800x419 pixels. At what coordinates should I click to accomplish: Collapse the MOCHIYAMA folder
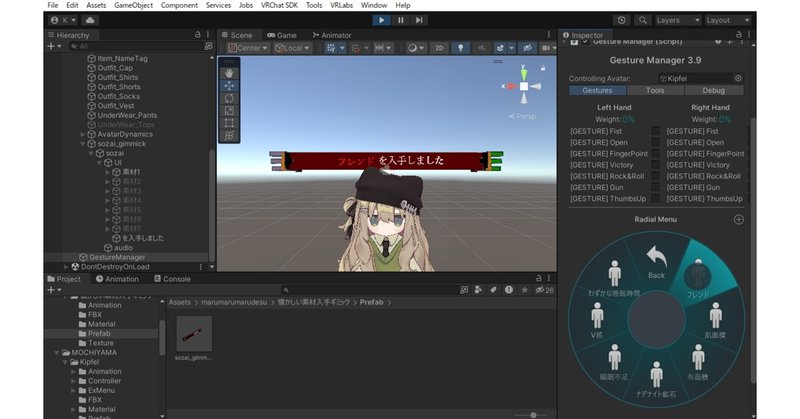click(57, 353)
